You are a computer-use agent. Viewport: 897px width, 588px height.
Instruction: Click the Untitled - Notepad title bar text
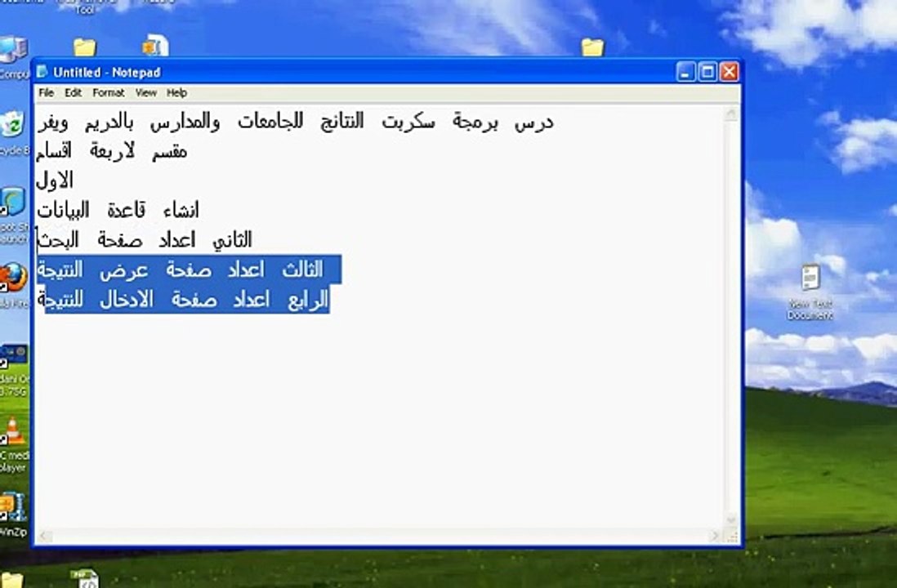(107, 72)
